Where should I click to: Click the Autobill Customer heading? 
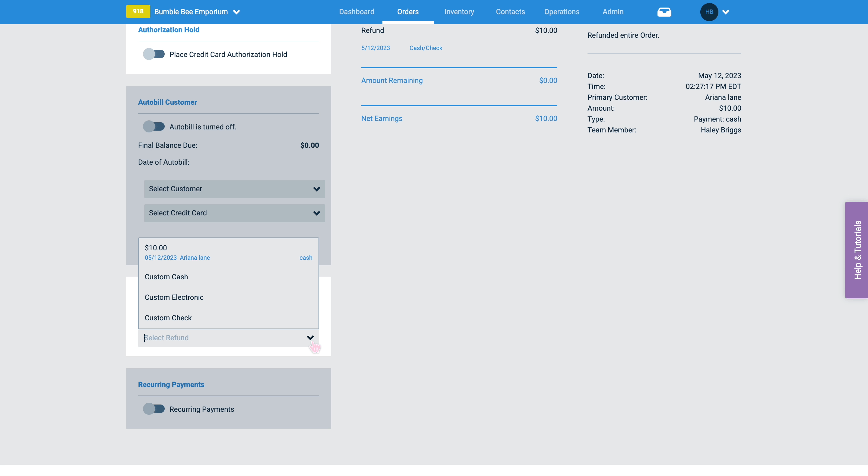click(167, 102)
